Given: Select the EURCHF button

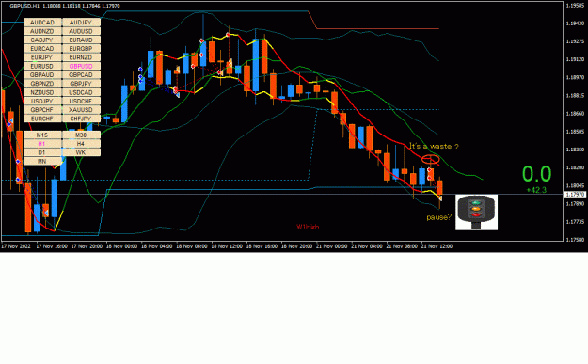Looking at the screenshot, I should (x=42, y=119).
